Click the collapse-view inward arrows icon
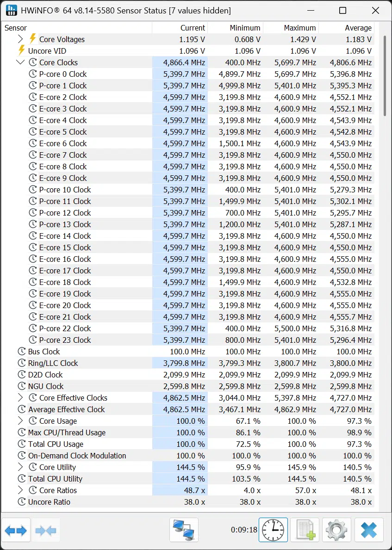The height and width of the screenshot is (550, 392). click(46, 530)
